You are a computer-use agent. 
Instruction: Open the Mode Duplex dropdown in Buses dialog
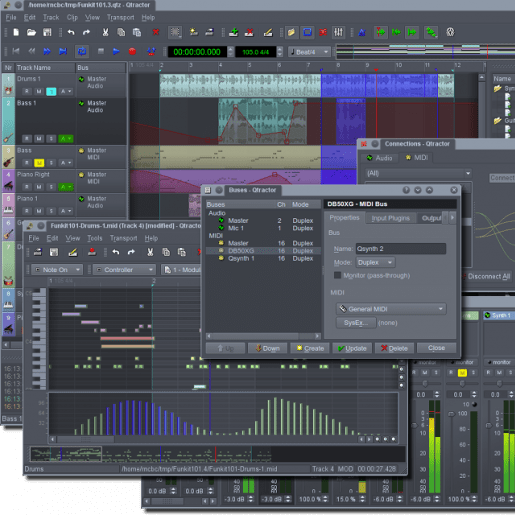click(x=375, y=262)
